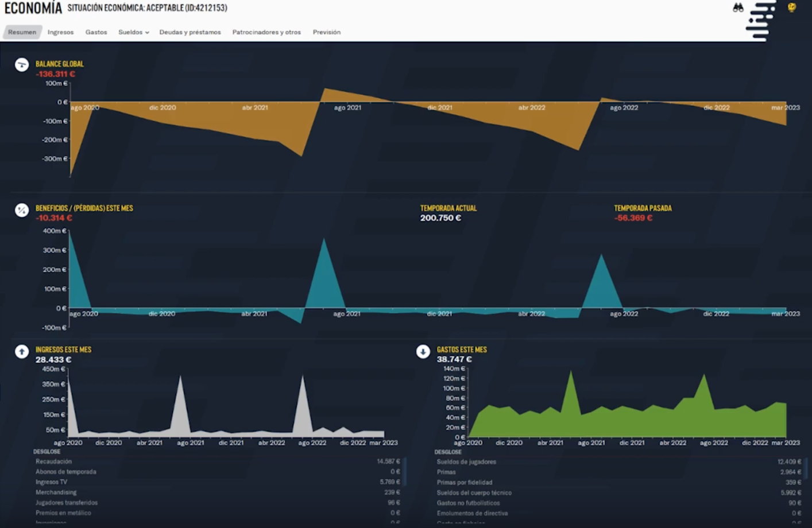The height and width of the screenshot is (528, 812).
Task: Click the Temporada Pasada -56.369 € value
Action: [x=633, y=218]
